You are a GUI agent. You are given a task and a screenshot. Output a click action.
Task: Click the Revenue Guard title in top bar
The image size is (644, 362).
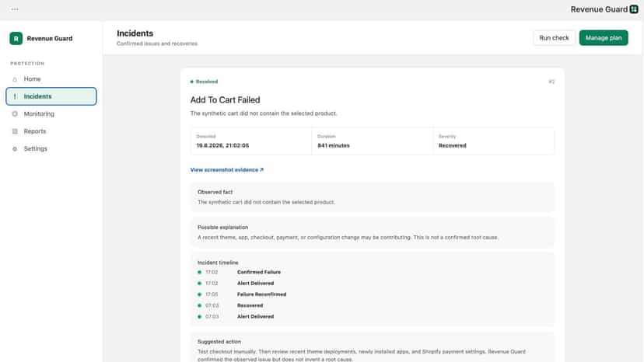point(599,9)
